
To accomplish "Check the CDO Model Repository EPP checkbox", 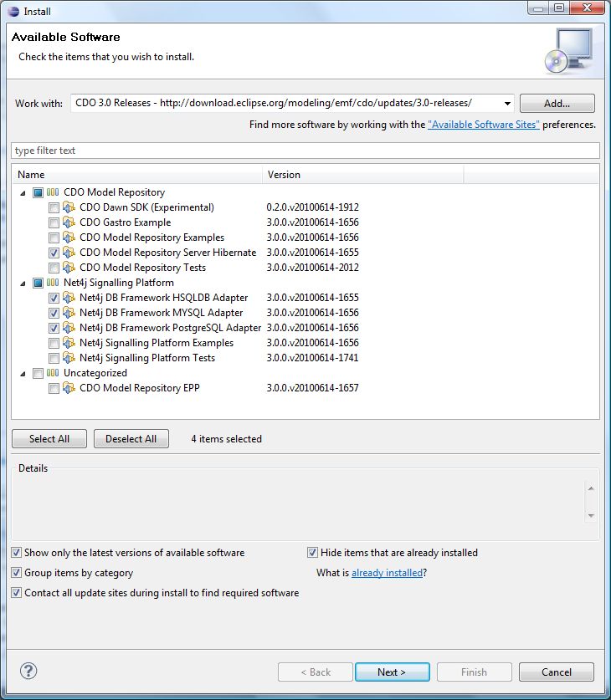I will (54, 388).
